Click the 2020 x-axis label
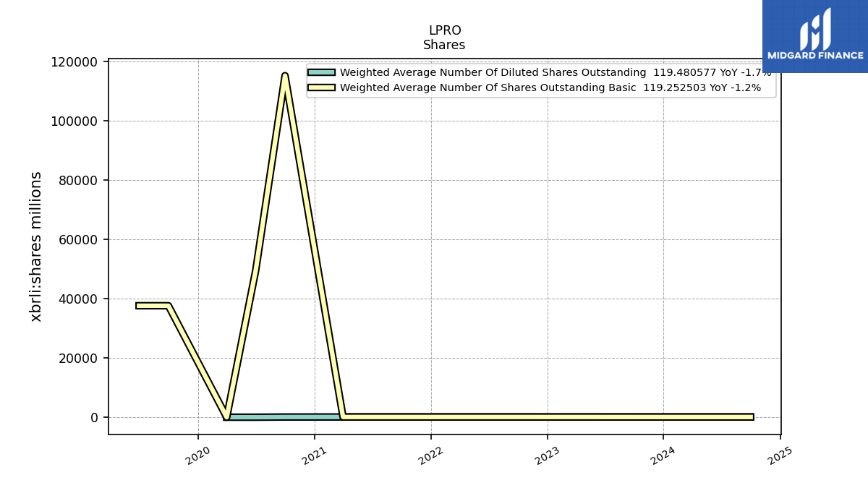 [x=197, y=455]
